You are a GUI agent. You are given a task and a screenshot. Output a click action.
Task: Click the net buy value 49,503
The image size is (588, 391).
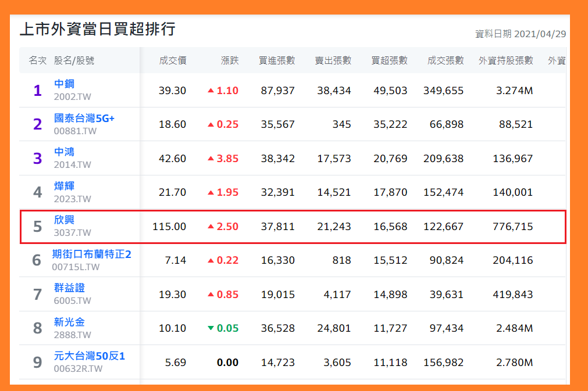click(390, 91)
